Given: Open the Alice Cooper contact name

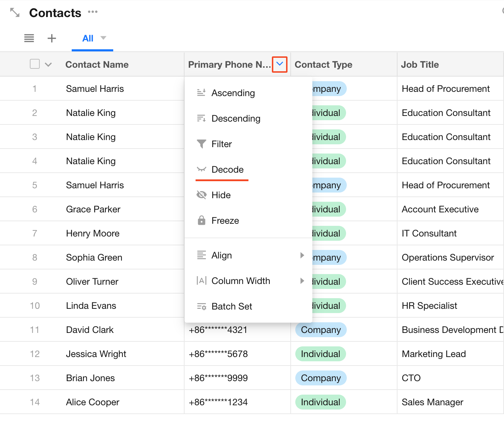Looking at the screenshot, I should point(93,402).
